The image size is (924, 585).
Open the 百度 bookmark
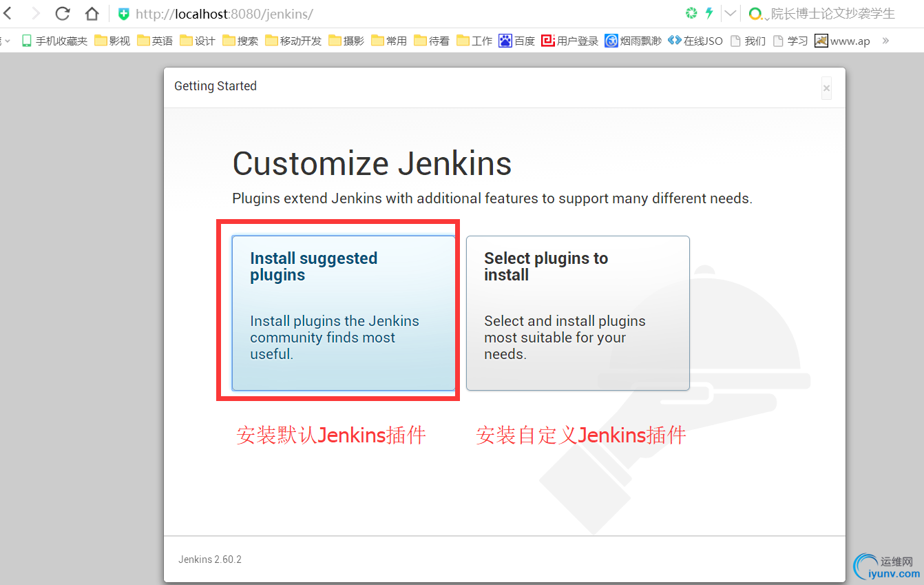(517, 41)
